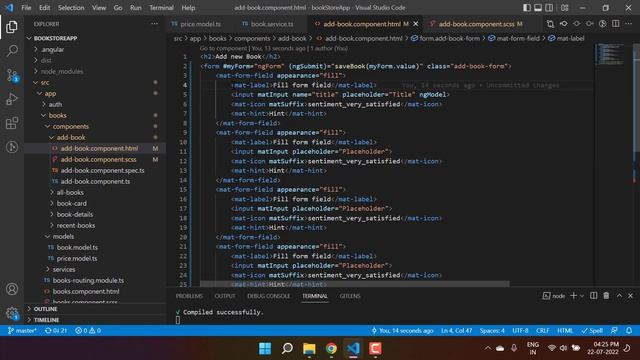Collapse the BOOKSTOREAPP root folder
640x360 pixels.
[x=95, y=38]
